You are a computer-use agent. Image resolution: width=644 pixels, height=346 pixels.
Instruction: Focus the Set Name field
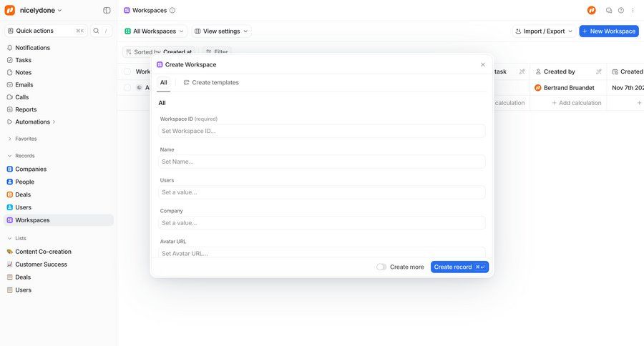(x=321, y=162)
